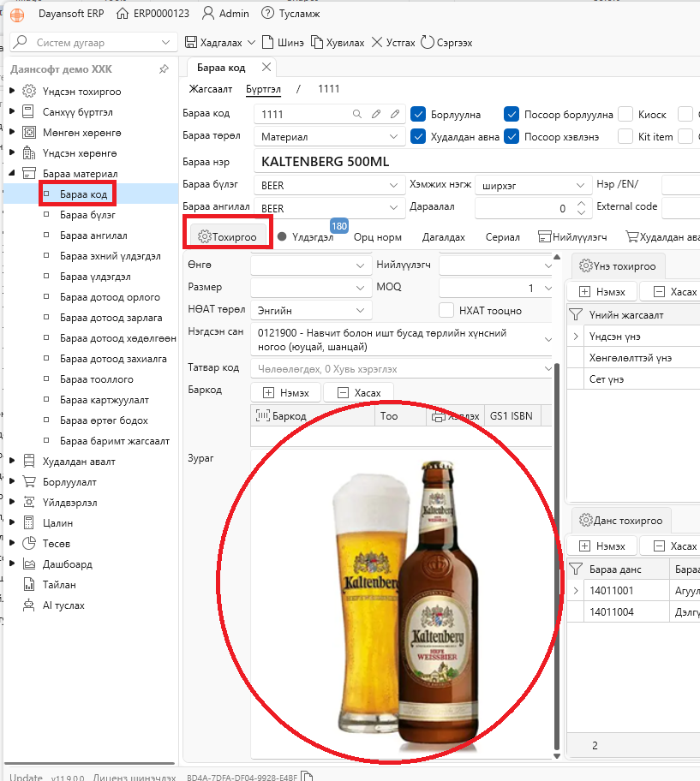
Task: Switch to the Бүртгэл view
Action: 263,89
